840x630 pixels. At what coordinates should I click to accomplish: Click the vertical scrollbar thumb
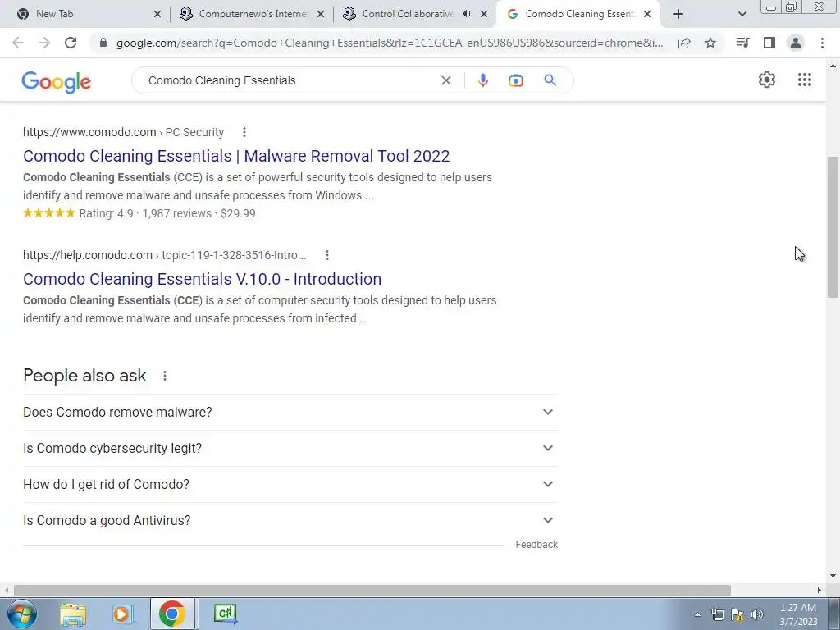pos(833,226)
